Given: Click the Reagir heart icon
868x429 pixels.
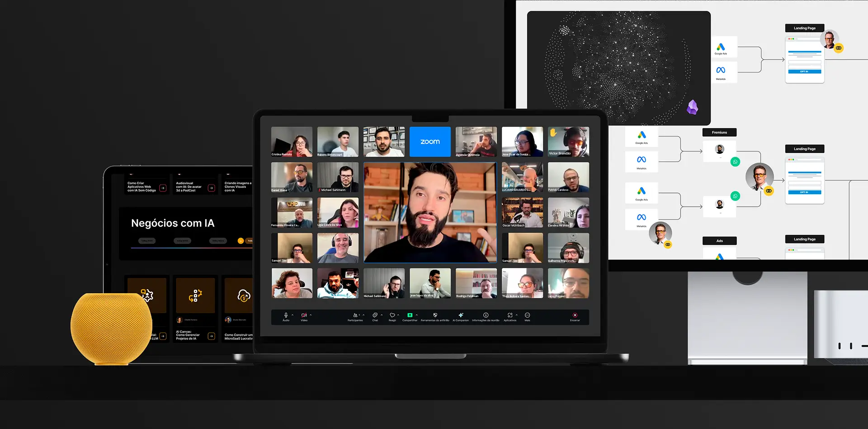Looking at the screenshot, I should [x=392, y=315].
